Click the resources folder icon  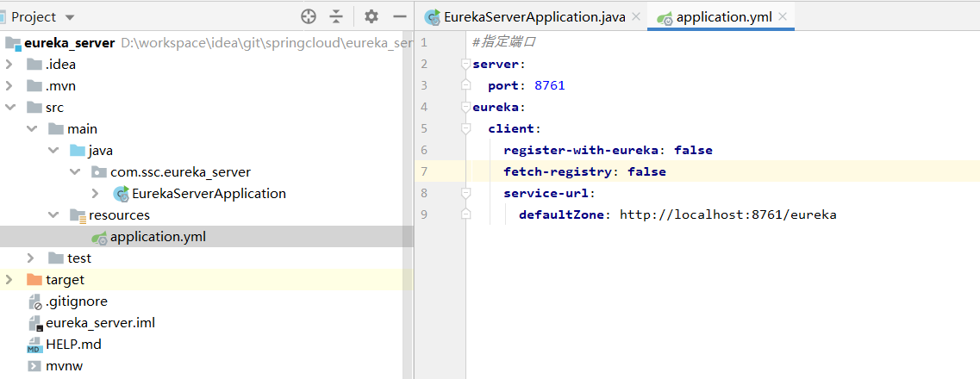(78, 215)
